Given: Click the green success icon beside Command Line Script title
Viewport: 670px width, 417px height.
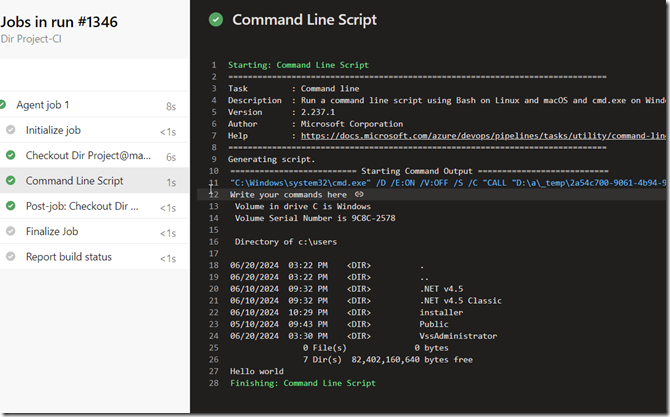Looking at the screenshot, I should [x=216, y=20].
